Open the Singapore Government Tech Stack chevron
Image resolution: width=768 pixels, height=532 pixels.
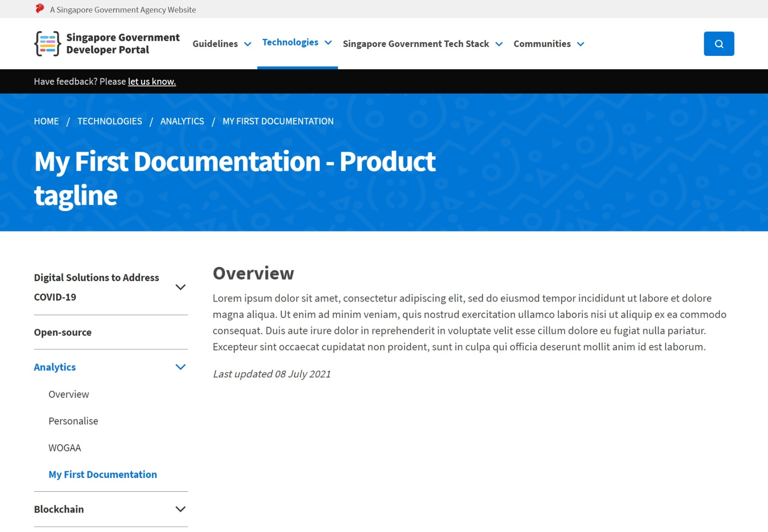coord(499,44)
